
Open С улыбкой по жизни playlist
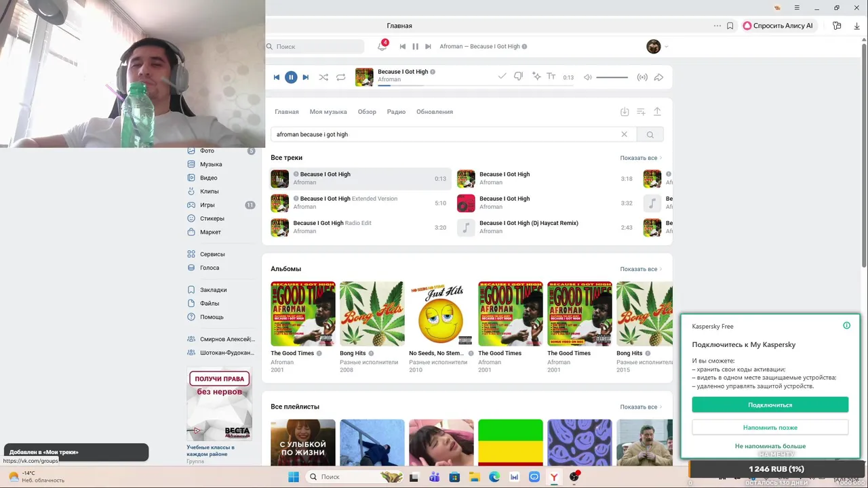303,443
